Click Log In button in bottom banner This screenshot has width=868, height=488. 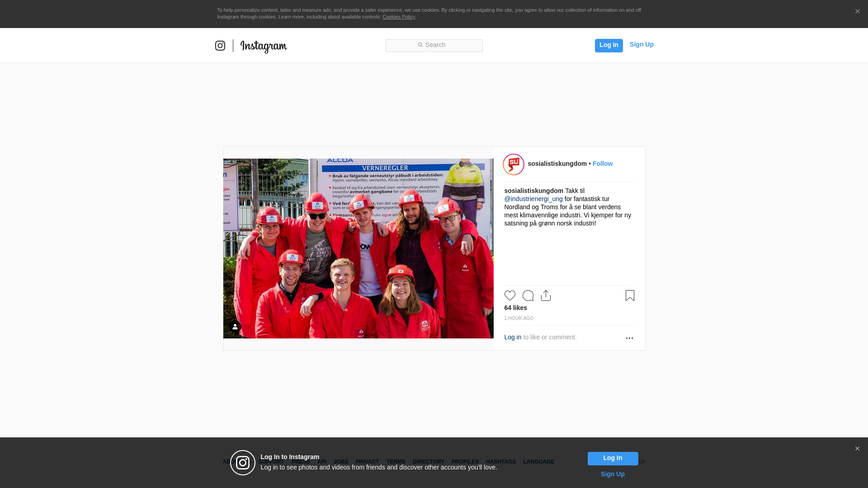coord(613,459)
